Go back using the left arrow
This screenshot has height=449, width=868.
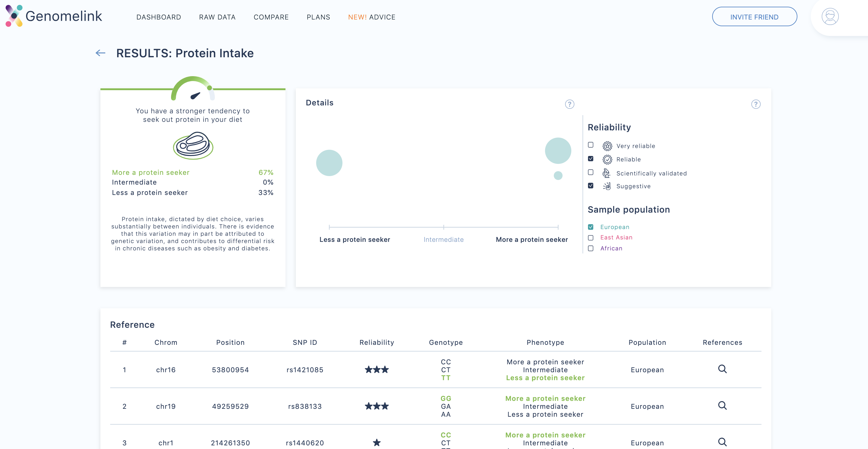pos(100,53)
